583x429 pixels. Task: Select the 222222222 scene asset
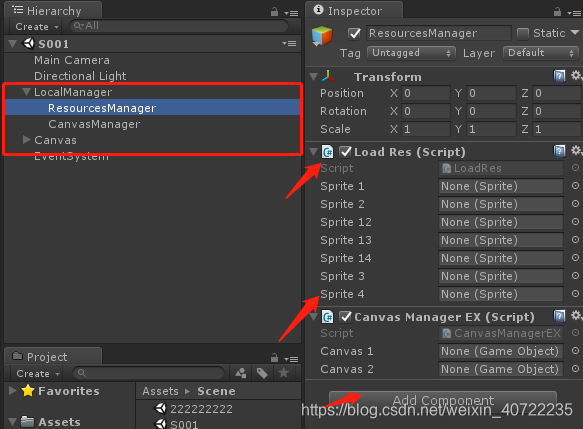tap(201, 409)
